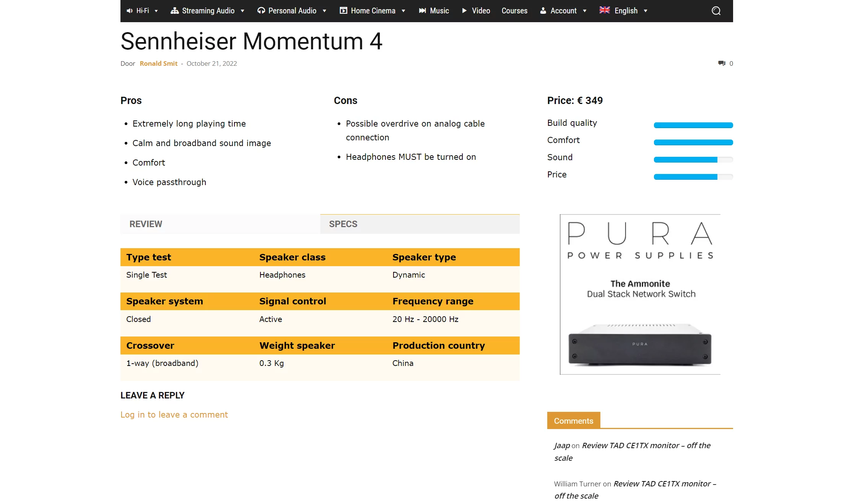Image resolution: width=857 pixels, height=504 pixels.
Task: Expand the Streaming Audio dropdown arrow
Action: [x=242, y=11]
